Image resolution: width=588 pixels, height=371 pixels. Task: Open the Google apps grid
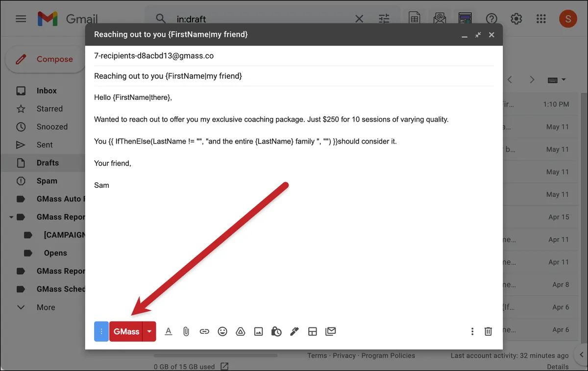(x=541, y=19)
